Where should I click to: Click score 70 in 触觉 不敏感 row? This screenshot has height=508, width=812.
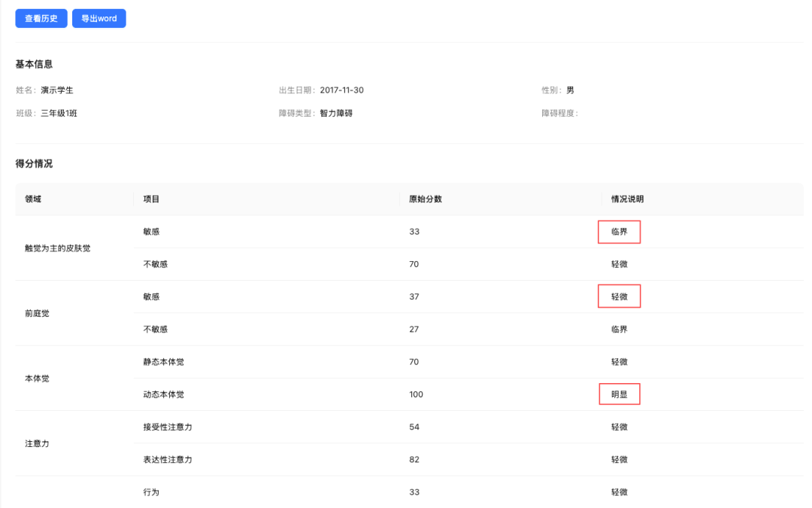click(x=414, y=264)
